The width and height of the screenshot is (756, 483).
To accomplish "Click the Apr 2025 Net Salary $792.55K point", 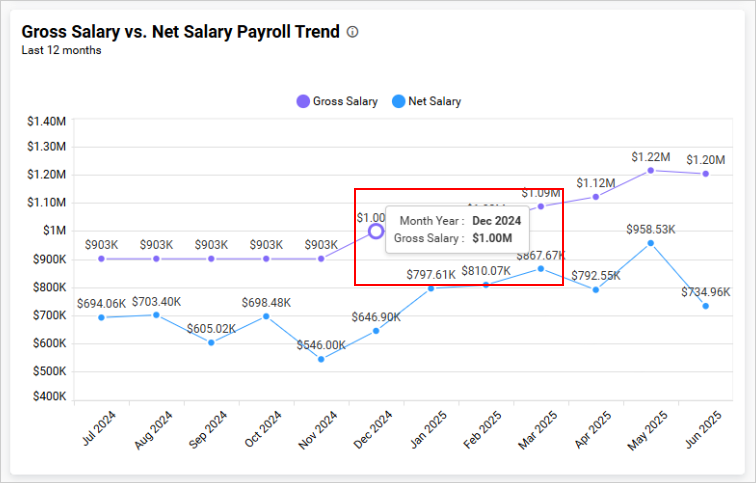I will [596, 290].
